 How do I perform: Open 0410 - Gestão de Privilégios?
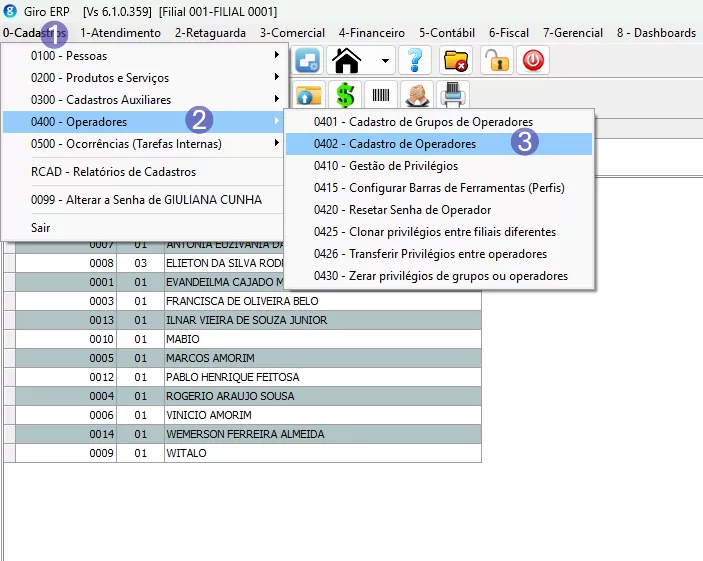[403, 166]
